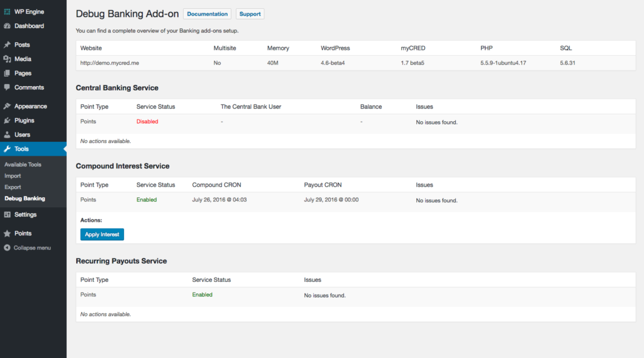The height and width of the screenshot is (358, 644).
Task: Open the Media menu label
Action: (23, 59)
